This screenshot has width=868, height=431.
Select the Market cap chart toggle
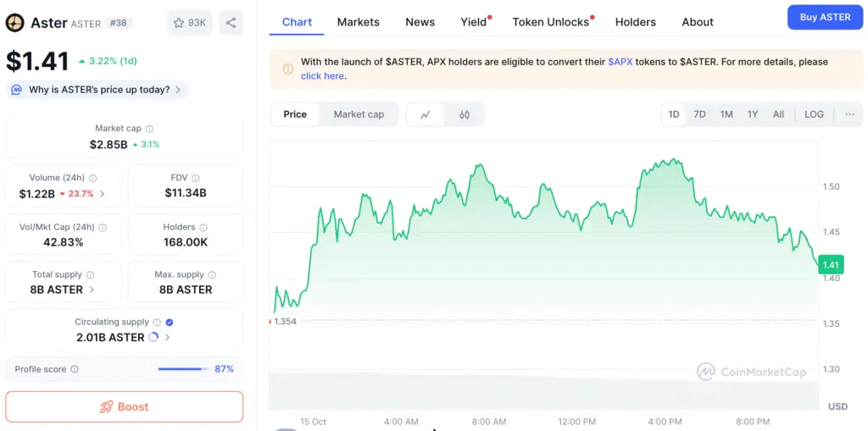pyautogui.click(x=359, y=114)
